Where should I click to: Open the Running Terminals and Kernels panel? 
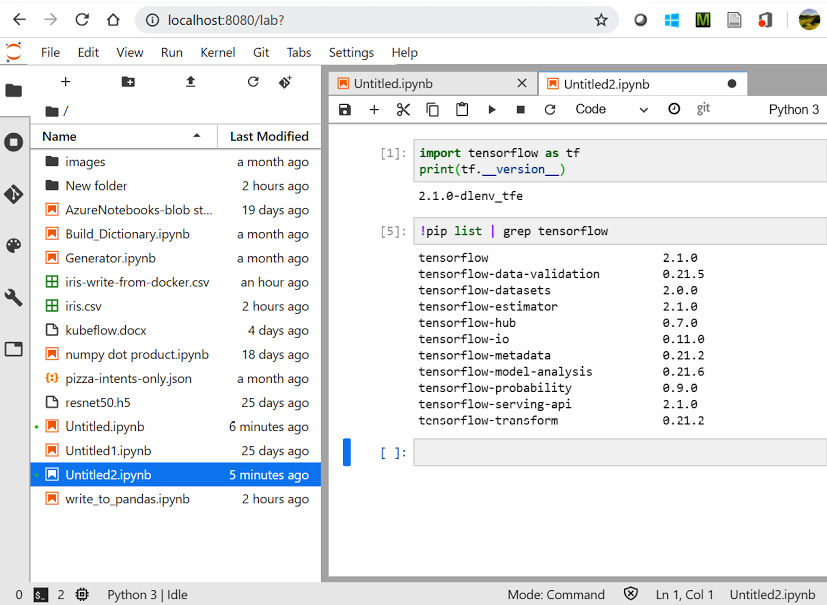(14, 142)
